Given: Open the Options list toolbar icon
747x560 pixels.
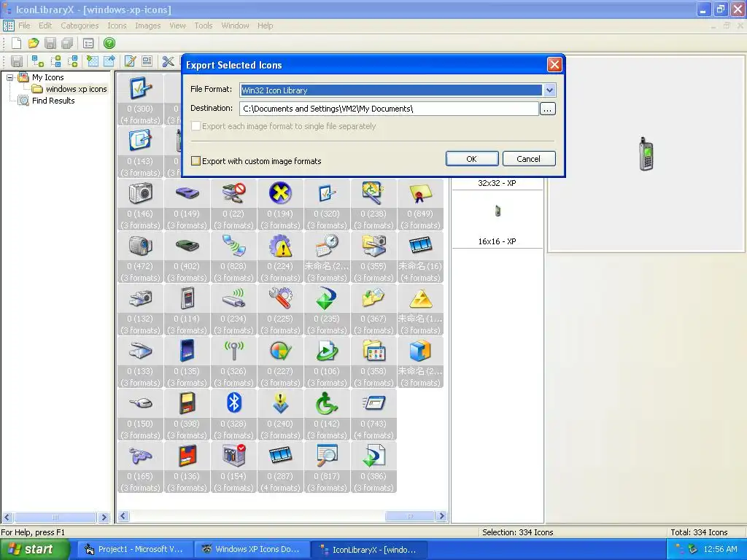Looking at the screenshot, I should tap(88, 43).
